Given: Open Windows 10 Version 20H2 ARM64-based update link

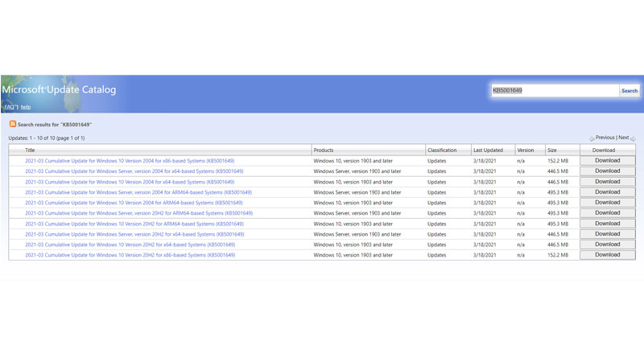Looking at the screenshot, I should pyautogui.click(x=134, y=224).
